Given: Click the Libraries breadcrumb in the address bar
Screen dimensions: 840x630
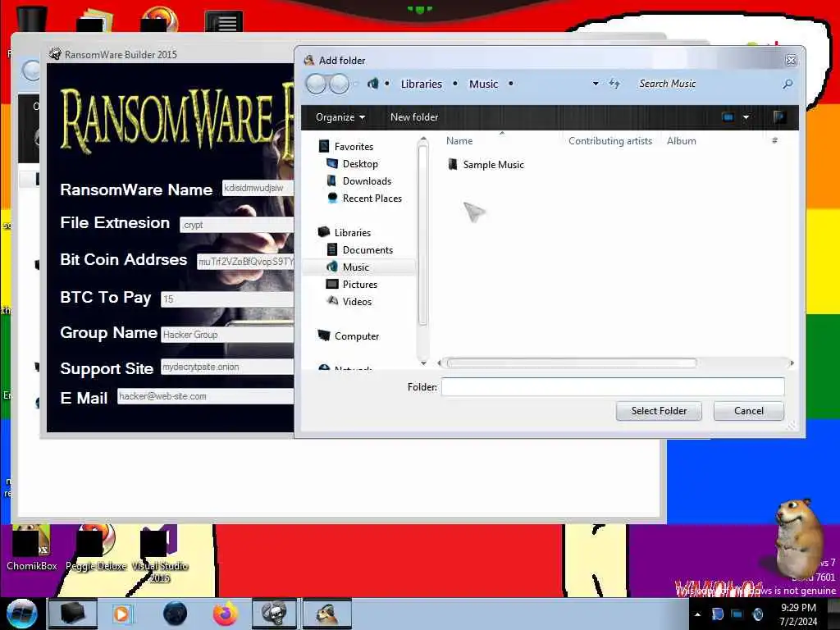Looking at the screenshot, I should tap(422, 84).
